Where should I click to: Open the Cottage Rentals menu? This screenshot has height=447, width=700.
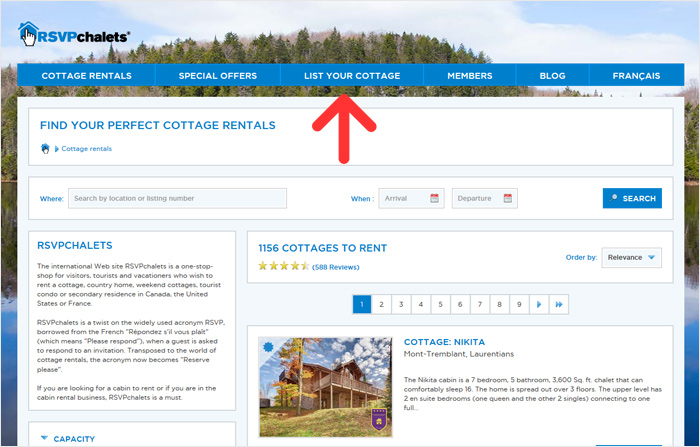pyautogui.click(x=87, y=75)
